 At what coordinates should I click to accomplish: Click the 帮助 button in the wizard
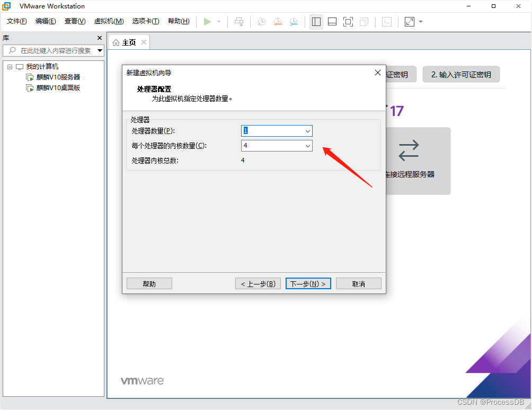pyautogui.click(x=149, y=284)
